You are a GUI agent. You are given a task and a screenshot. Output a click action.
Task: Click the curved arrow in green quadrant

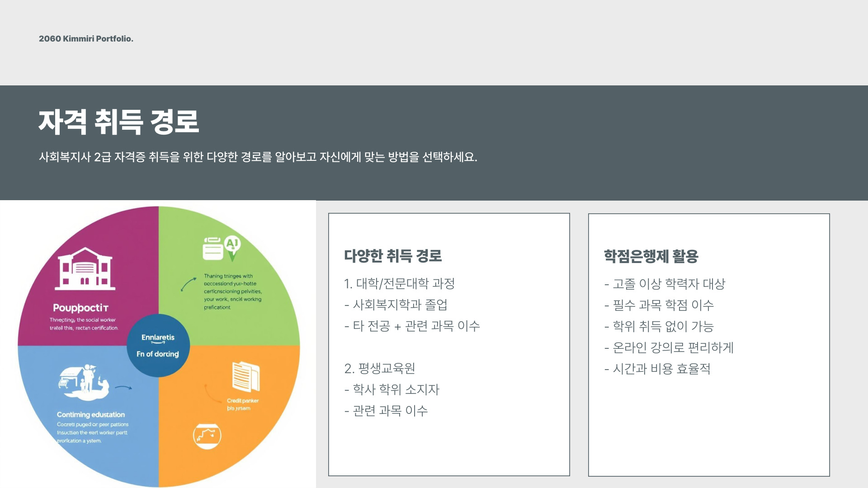click(x=188, y=284)
